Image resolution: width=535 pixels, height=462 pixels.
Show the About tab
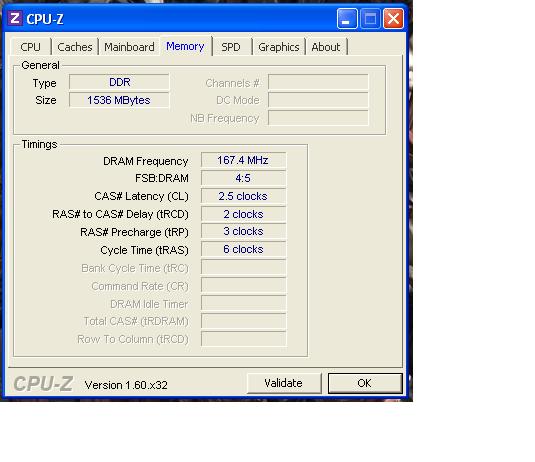pos(326,47)
